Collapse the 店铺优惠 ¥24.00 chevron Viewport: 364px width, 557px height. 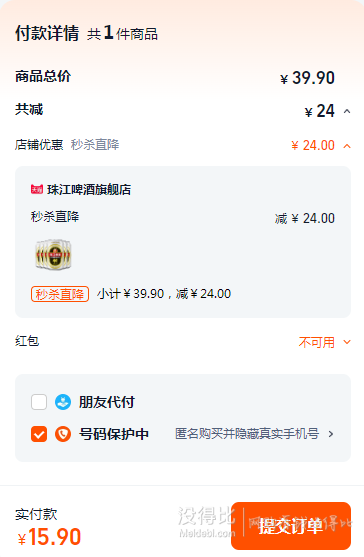pyautogui.click(x=347, y=146)
